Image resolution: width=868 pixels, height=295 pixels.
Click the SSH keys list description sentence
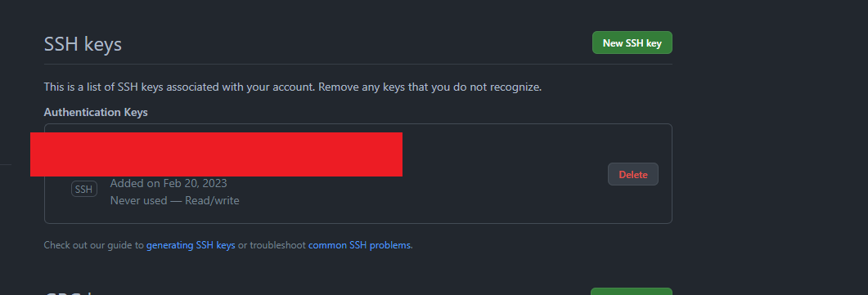(293, 87)
